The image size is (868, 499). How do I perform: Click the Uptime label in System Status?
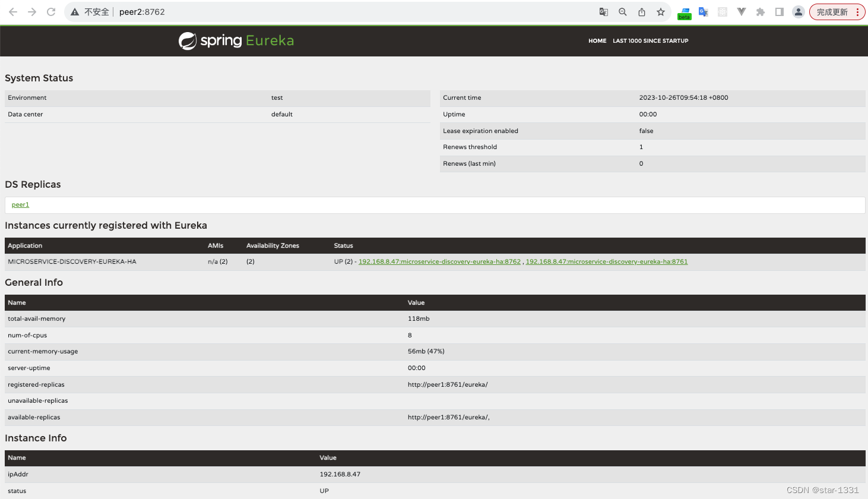tap(454, 115)
